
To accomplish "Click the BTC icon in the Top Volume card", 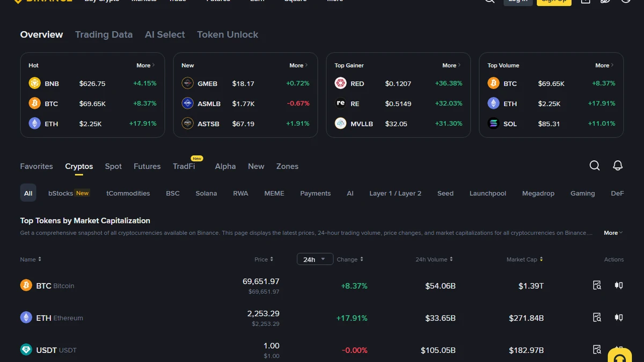I will [x=493, y=83].
